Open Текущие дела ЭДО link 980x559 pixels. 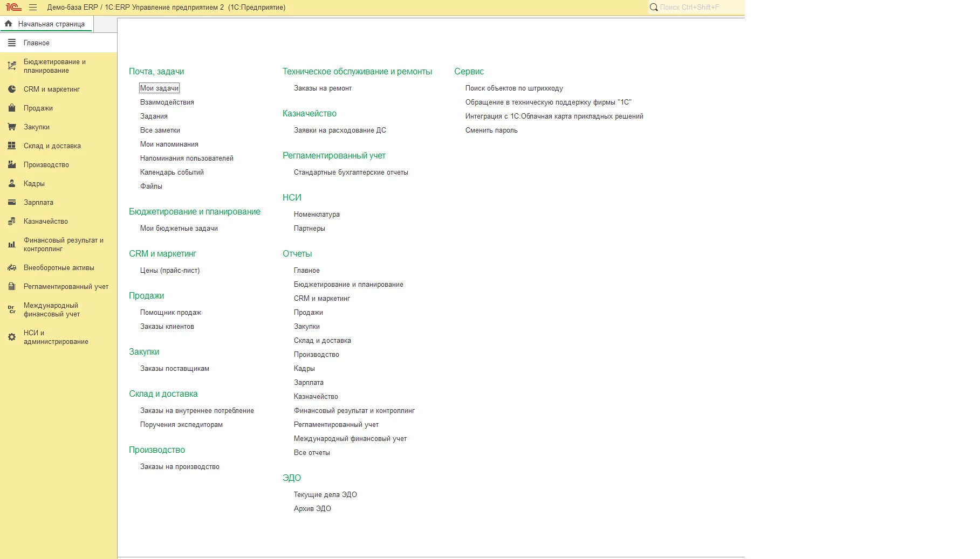click(x=325, y=494)
